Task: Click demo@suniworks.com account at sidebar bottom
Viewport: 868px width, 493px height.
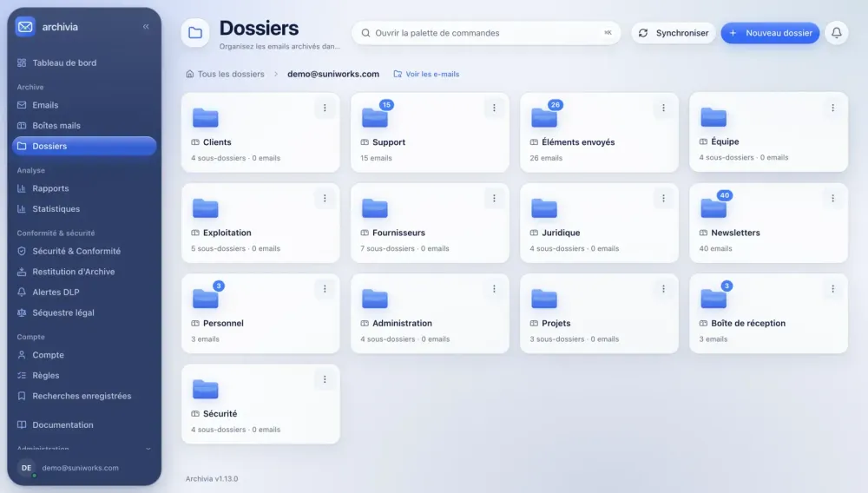Action: coord(80,468)
